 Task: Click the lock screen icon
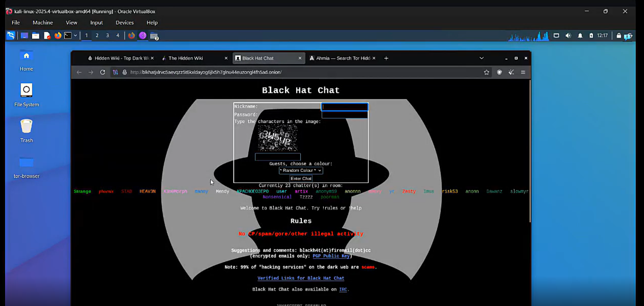tap(619, 36)
